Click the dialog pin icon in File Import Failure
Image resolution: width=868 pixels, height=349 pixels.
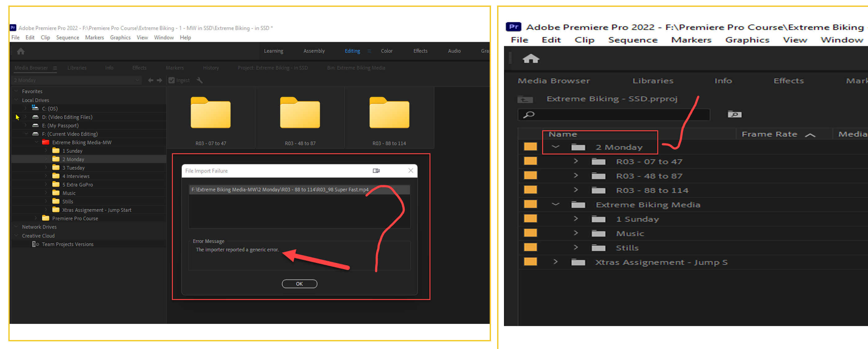[x=376, y=171]
